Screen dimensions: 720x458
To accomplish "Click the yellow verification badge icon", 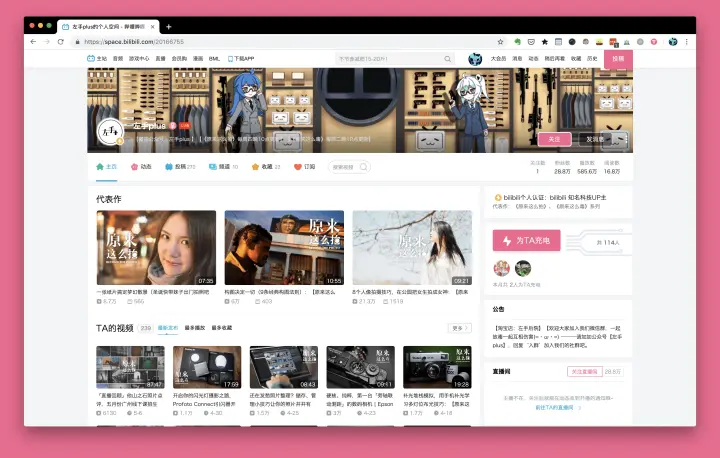I will pos(498,198).
